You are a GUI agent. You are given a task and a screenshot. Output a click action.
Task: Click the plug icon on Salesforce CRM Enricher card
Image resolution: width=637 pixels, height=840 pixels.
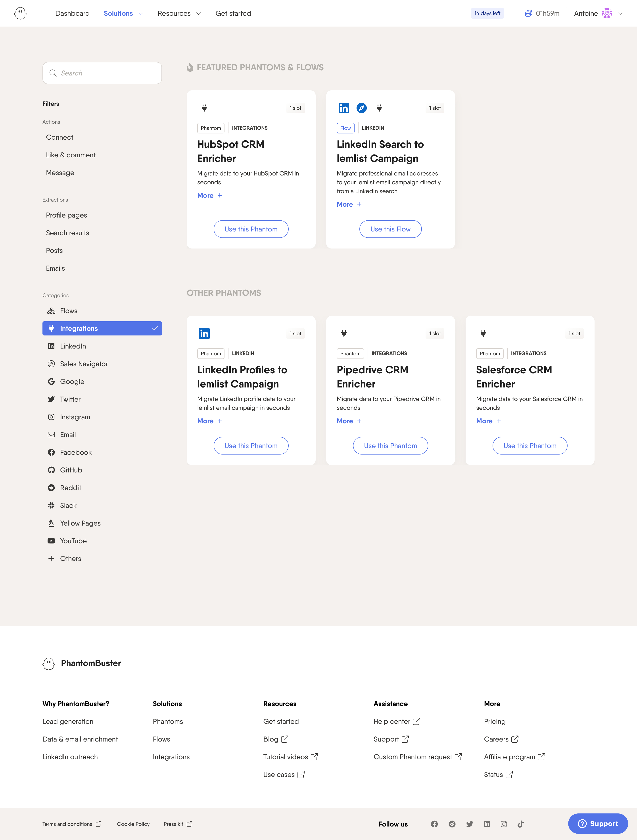[483, 333]
